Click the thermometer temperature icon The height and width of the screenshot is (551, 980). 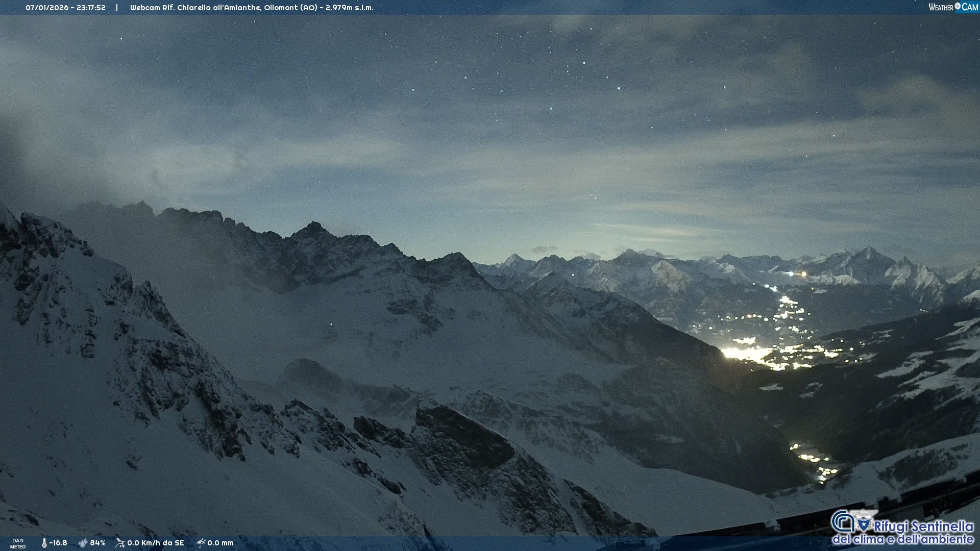[x=44, y=543]
